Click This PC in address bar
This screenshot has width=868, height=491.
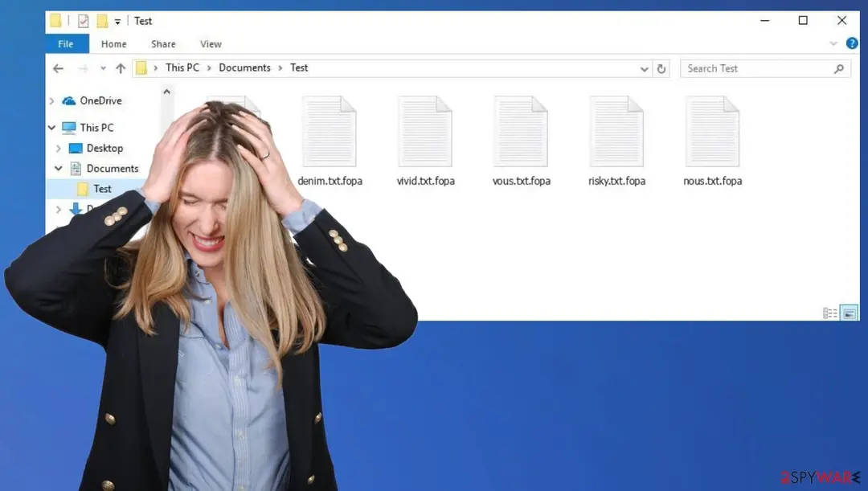(182, 68)
